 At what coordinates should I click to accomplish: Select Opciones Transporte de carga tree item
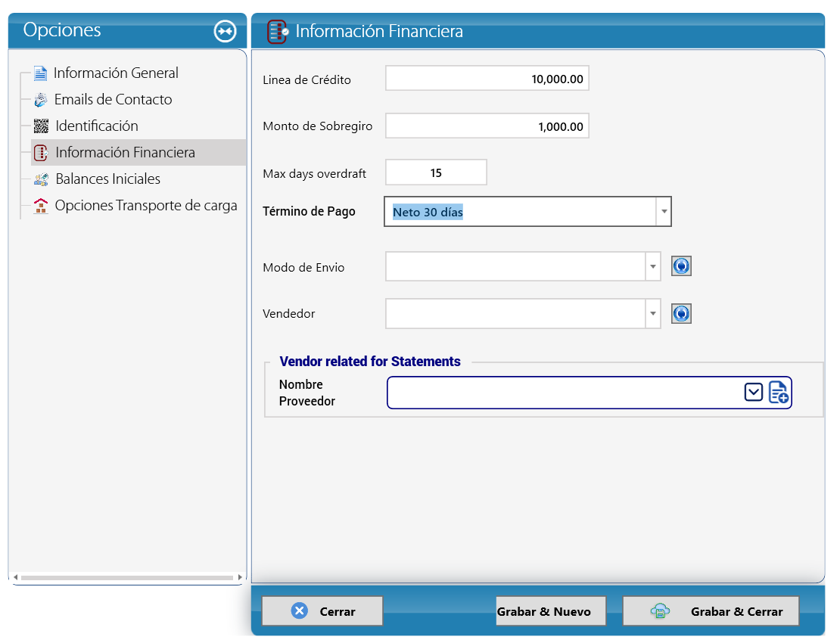146,206
